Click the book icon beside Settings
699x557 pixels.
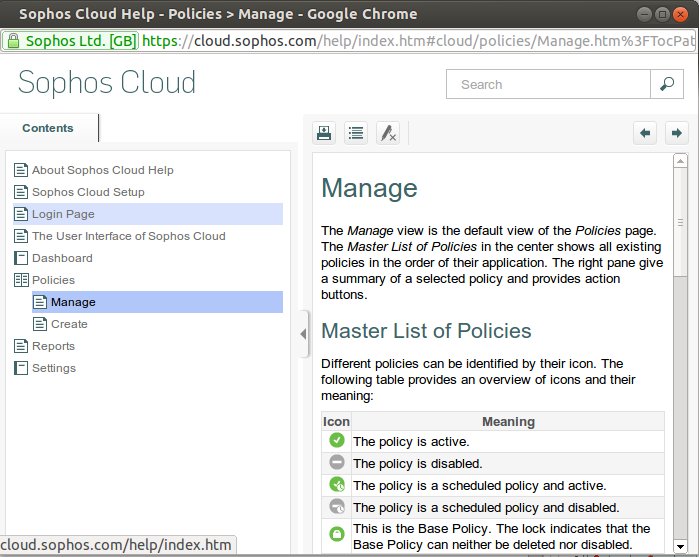[x=21, y=368]
